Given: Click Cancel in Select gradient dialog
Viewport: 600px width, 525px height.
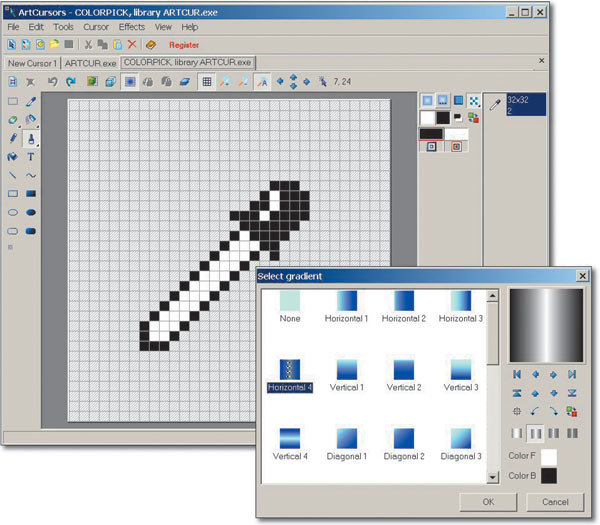Looking at the screenshot, I should 555,502.
